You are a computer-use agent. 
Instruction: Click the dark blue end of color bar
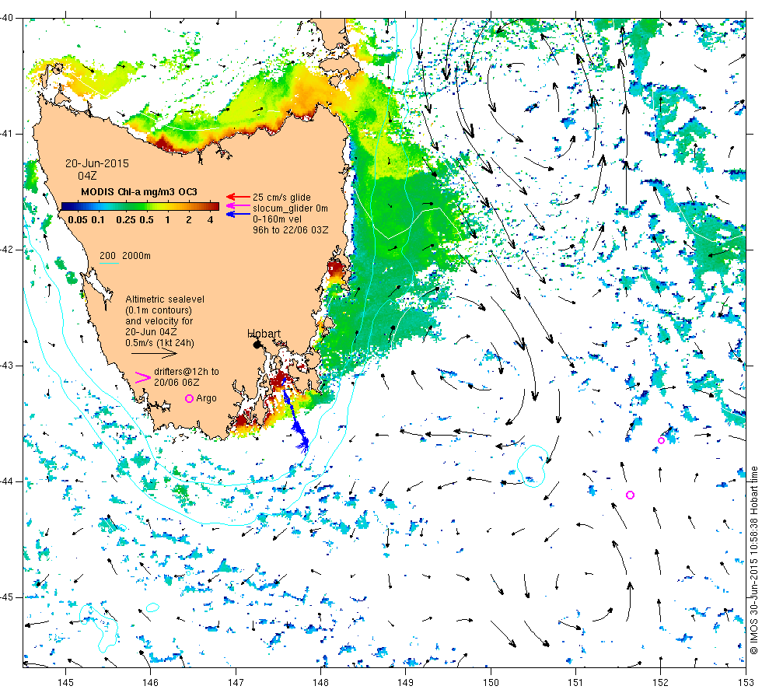pyautogui.click(x=66, y=207)
